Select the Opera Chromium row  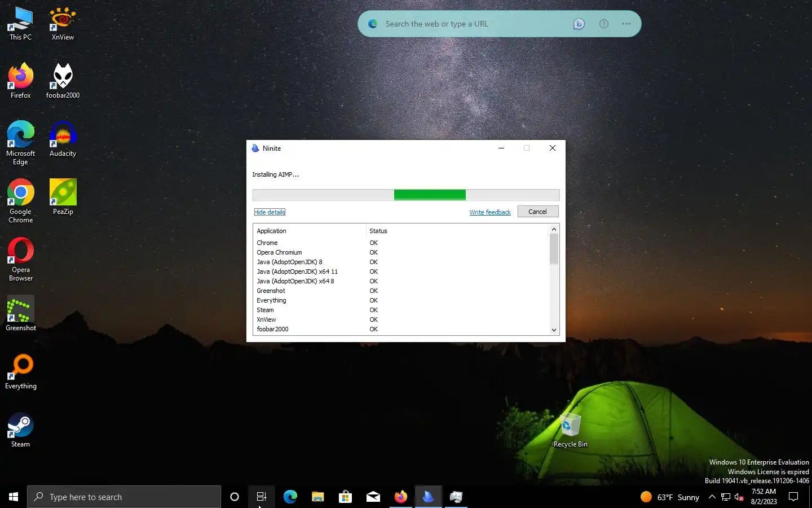point(401,252)
